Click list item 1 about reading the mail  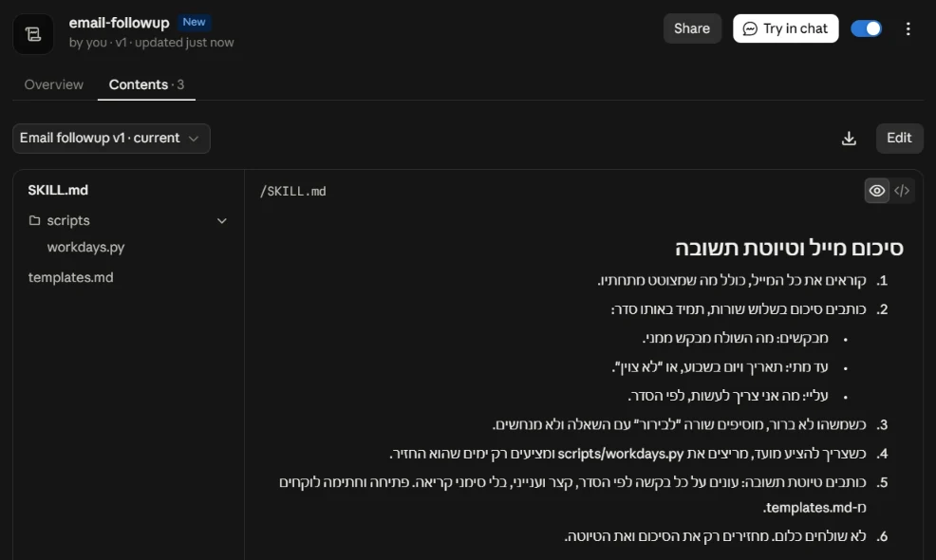pos(742,280)
